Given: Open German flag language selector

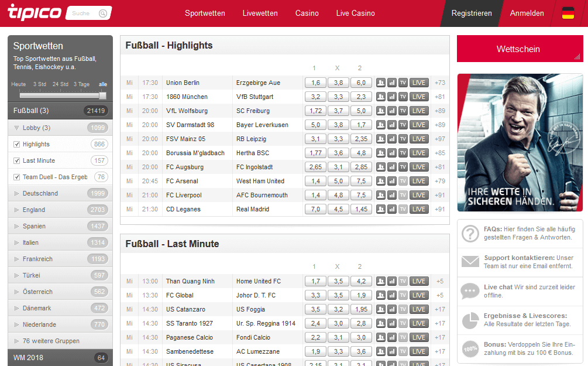Looking at the screenshot, I should pos(568,13).
